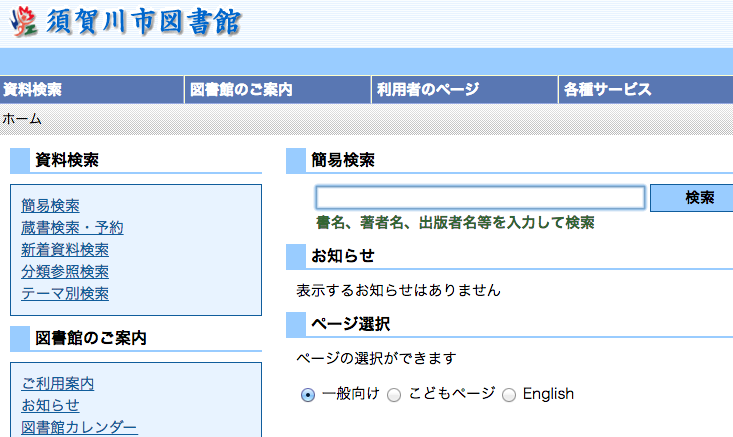Click the 書名、著者名 search hint text
The height and width of the screenshot is (437, 733).
coord(455,222)
